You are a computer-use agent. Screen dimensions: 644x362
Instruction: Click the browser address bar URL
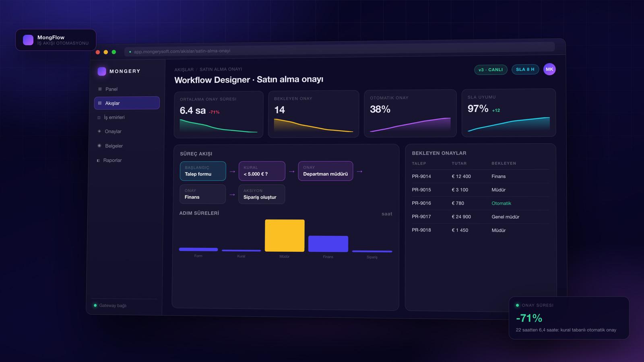point(182,51)
